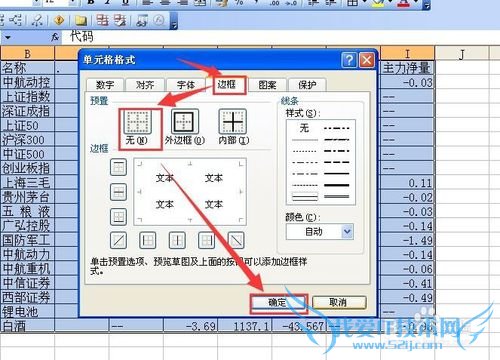
Task: Select the cell 白酒
Action: coord(27,326)
